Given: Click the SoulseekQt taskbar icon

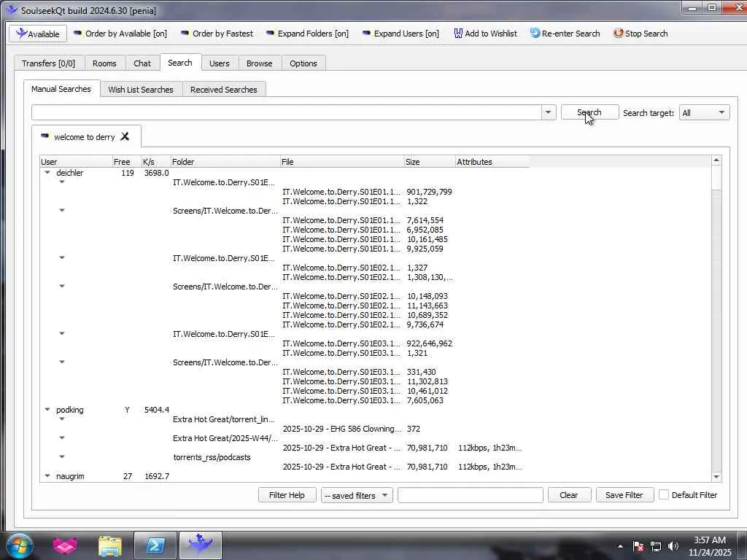Looking at the screenshot, I should [200, 545].
